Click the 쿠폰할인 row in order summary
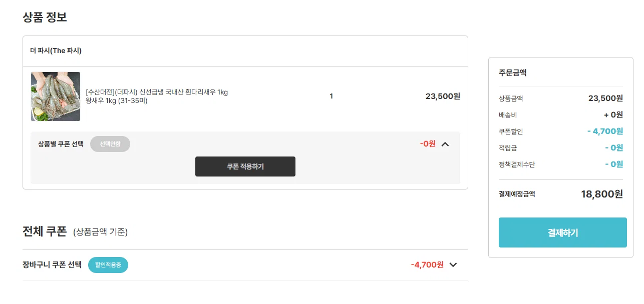The image size is (644, 304). pos(561,131)
